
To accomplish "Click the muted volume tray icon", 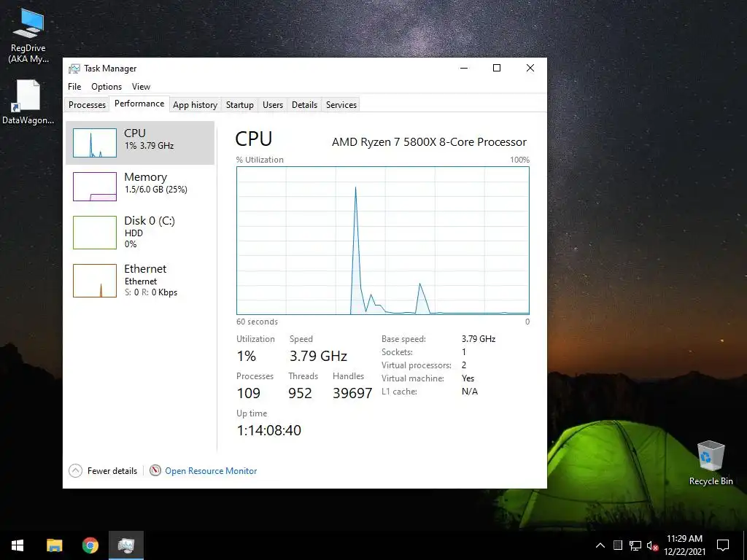I will 652,545.
